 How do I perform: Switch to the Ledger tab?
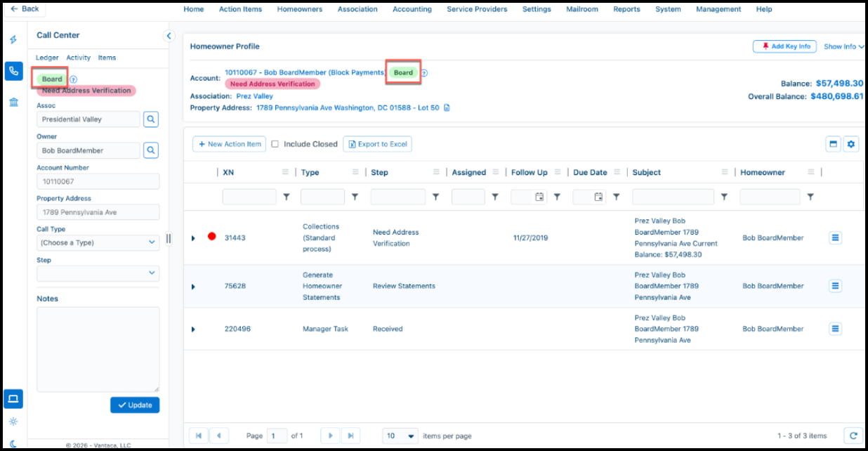47,58
